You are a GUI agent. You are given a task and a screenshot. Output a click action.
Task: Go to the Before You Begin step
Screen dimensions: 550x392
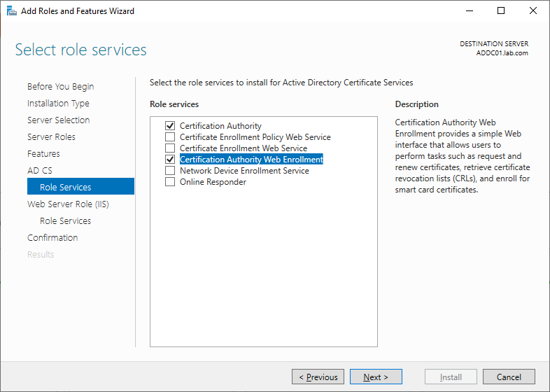61,86
